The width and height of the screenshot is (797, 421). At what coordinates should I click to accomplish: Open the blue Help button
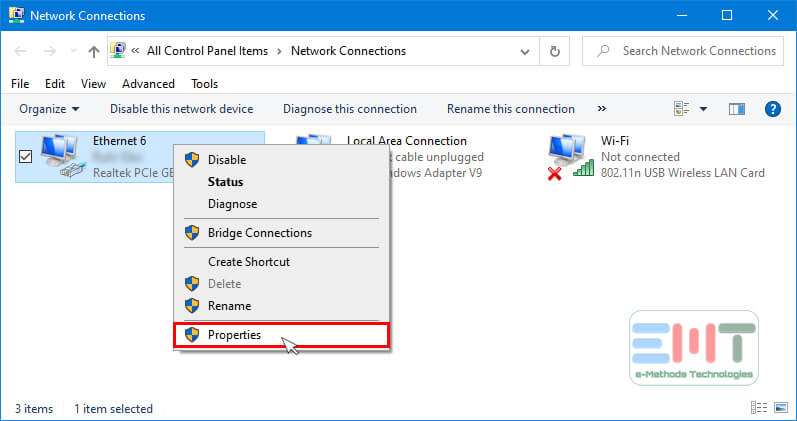[x=773, y=109]
